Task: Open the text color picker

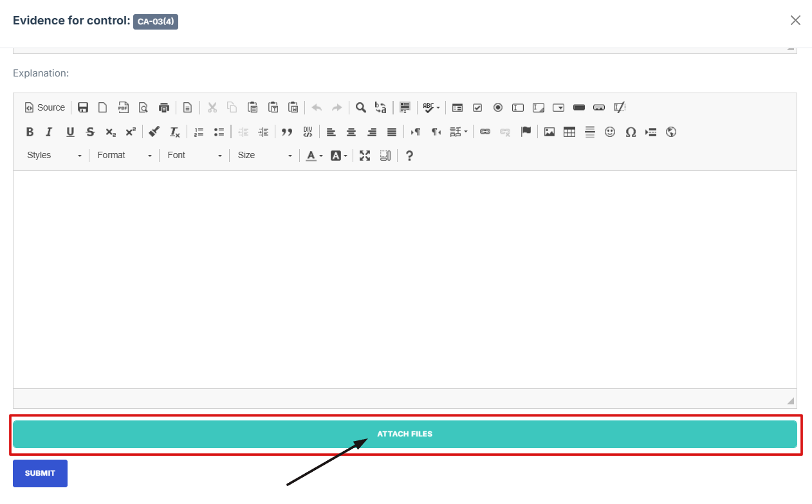Action: pos(314,156)
